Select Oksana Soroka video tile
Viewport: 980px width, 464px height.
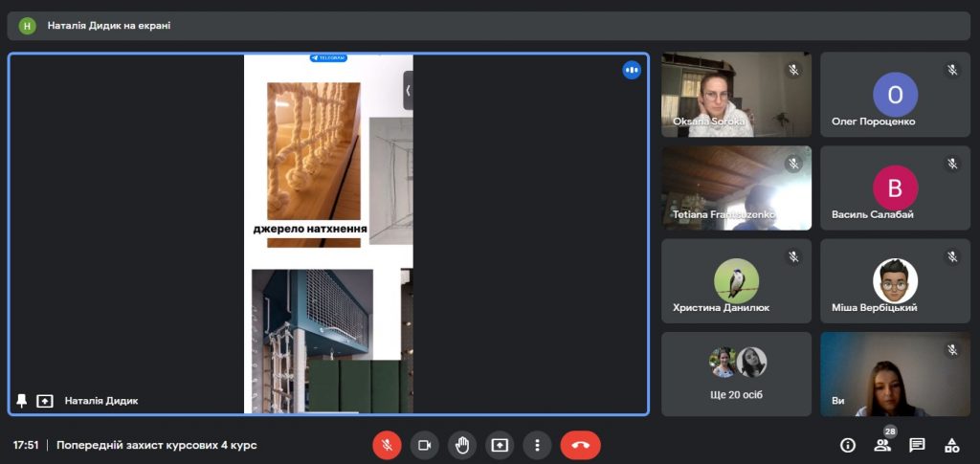(x=736, y=95)
